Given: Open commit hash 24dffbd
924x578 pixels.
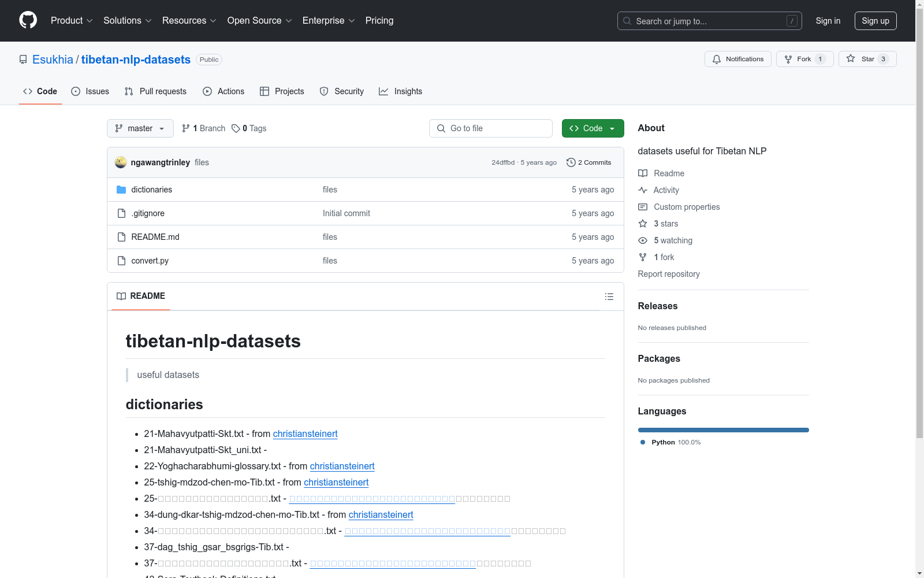Looking at the screenshot, I should click(503, 162).
